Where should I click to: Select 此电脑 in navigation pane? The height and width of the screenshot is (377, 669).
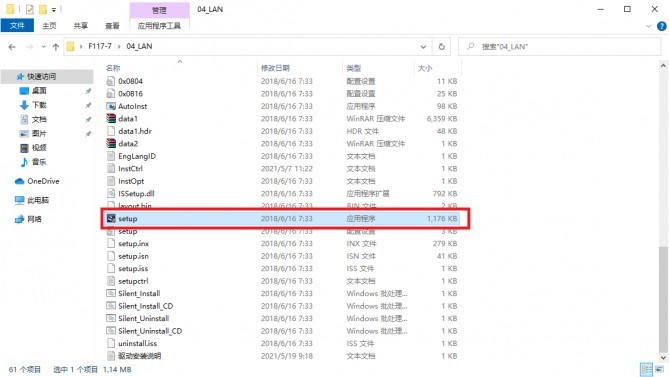coord(38,200)
